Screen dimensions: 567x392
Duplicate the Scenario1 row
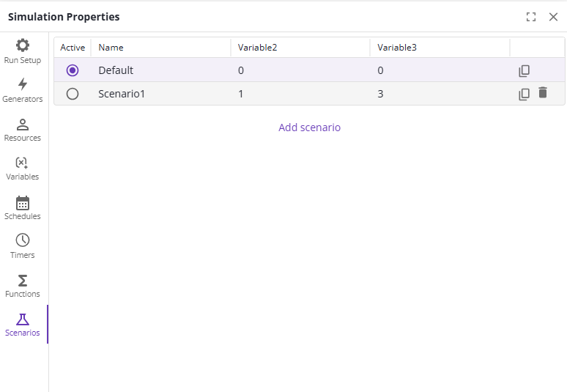pyautogui.click(x=524, y=94)
